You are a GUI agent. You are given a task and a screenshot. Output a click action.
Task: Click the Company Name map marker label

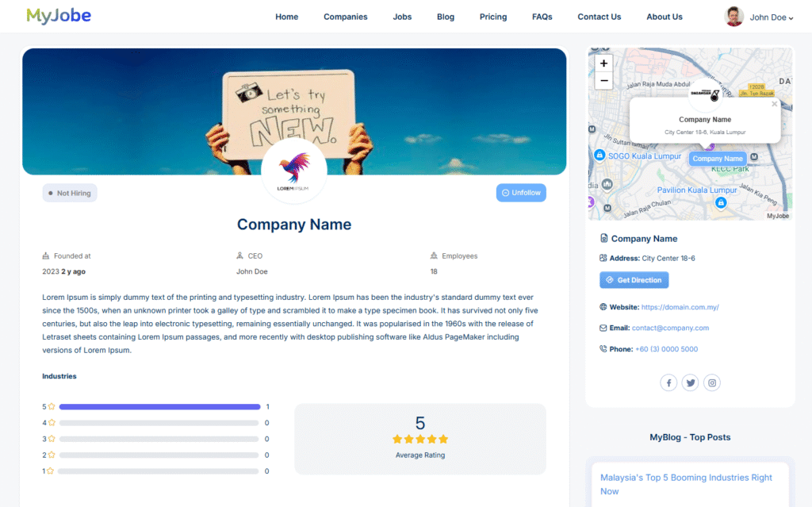[x=717, y=159]
